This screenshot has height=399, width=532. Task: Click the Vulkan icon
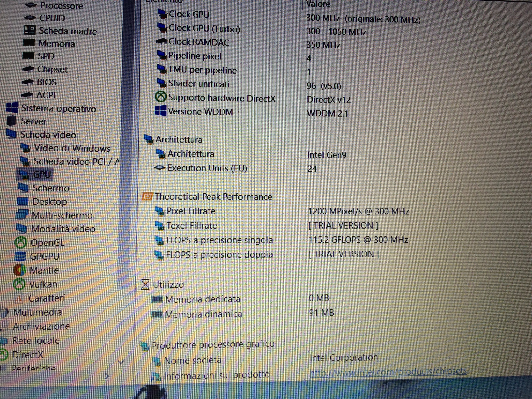[x=19, y=284]
